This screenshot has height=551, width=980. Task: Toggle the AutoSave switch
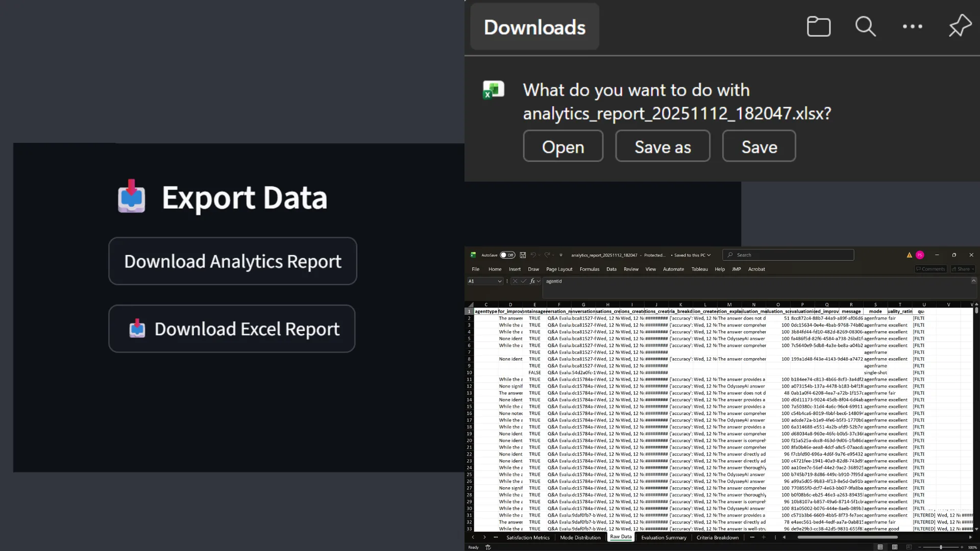coord(507,255)
